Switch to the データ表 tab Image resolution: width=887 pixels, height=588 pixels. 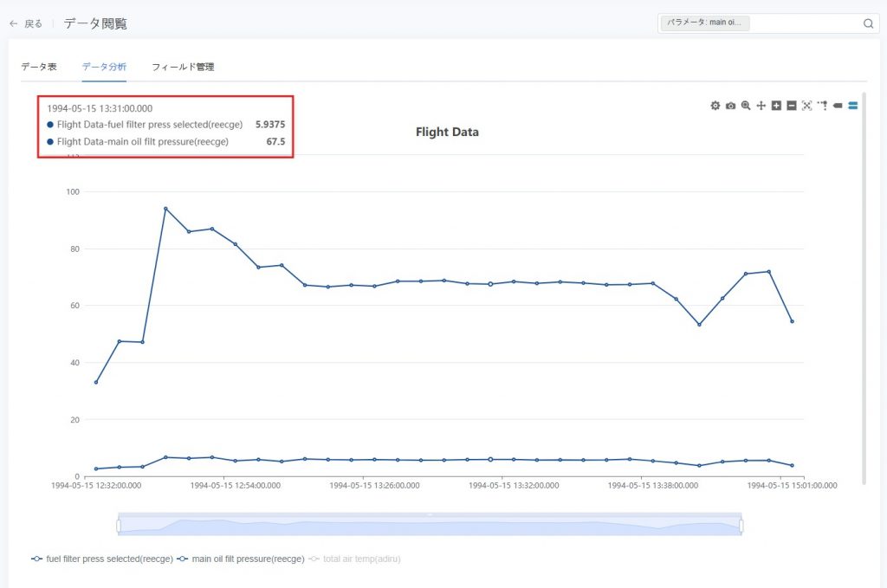point(39,67)
